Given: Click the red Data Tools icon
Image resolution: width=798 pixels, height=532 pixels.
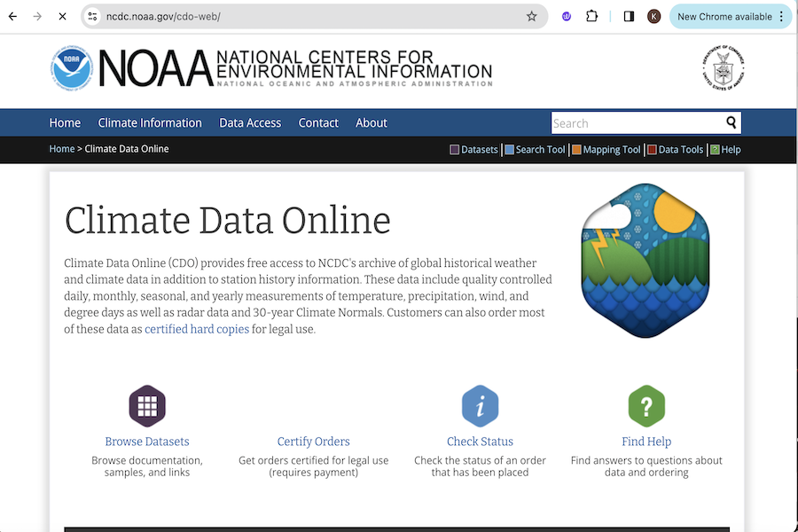Looking at the screenshot, I should coord(652,150).
